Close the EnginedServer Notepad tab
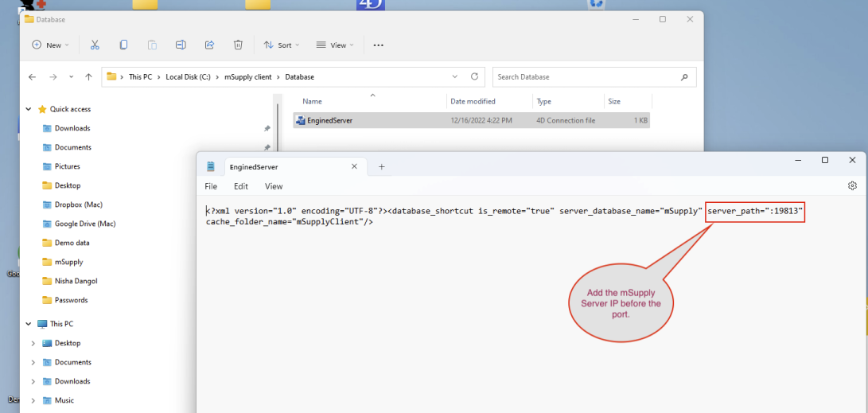 click(x=355, y=167)
